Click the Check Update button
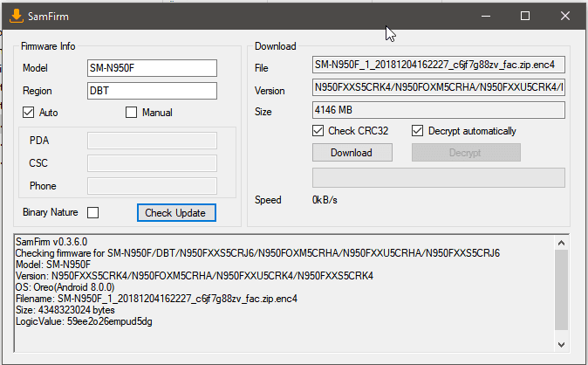588x365 pixels. [x=176, y=213]
